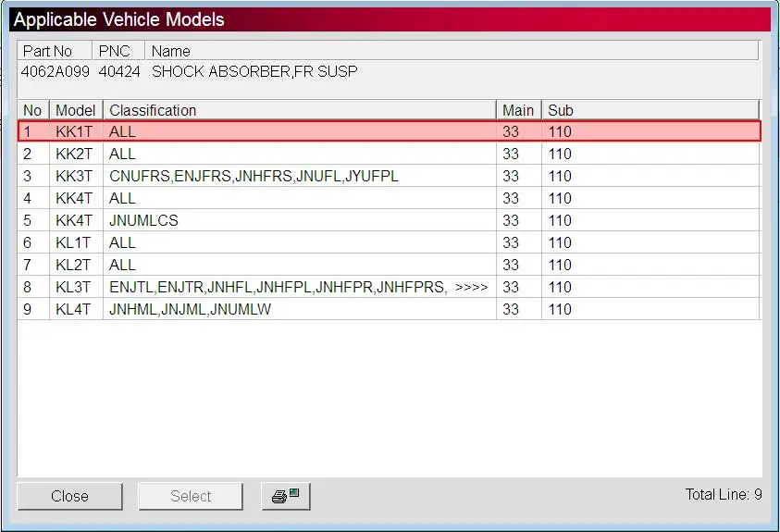Image resolution: width=780 pixels, height=532 pixels.
Task: Click the name SHOCK ABSORBER,FR SUSP
Action: click(254, 71)
